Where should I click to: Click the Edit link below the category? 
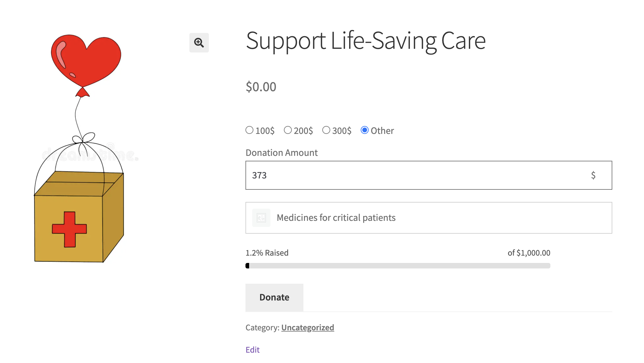coord(252,350)
